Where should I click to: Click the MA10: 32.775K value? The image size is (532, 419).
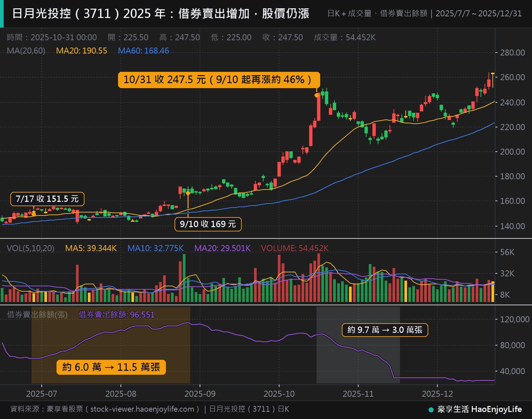pos(155,248)
